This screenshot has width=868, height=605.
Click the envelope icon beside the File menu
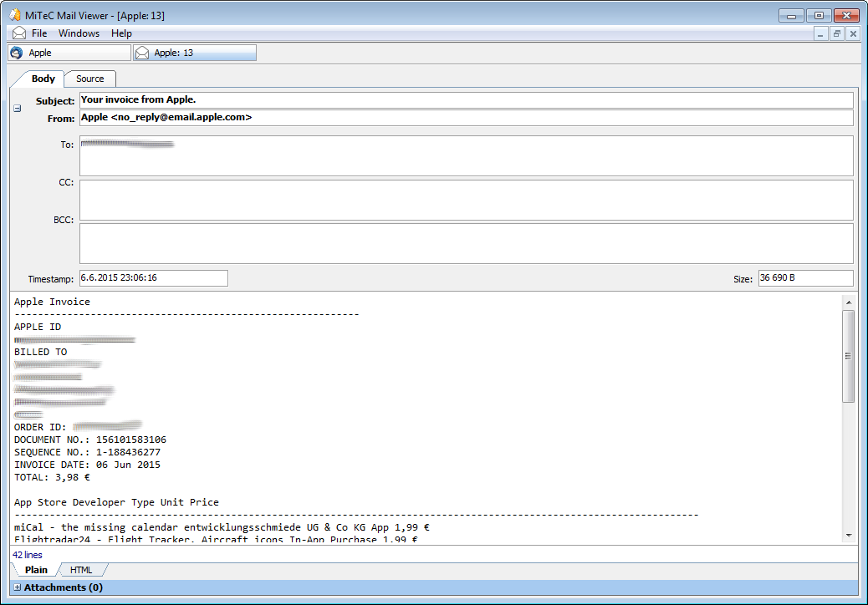tap(19, 33)
